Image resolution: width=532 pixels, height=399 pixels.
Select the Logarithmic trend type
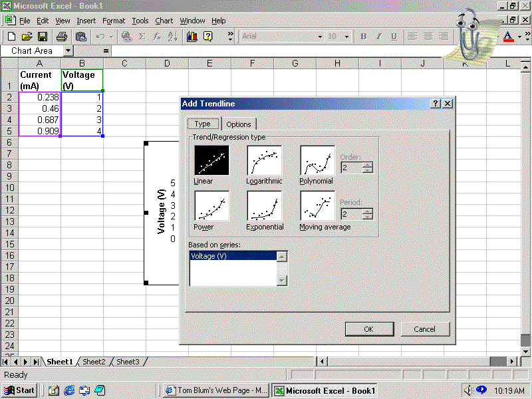pos(265,160)
